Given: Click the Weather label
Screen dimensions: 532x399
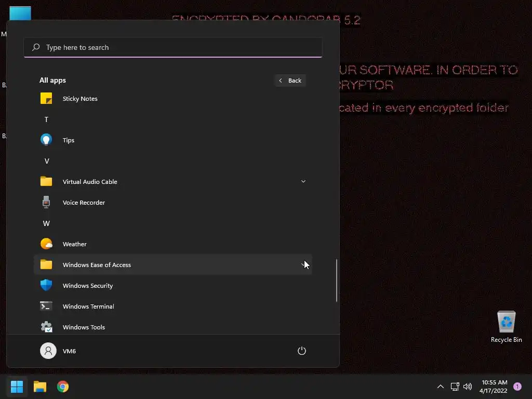Looking at the screenshot, I should (x=75, y=244).
